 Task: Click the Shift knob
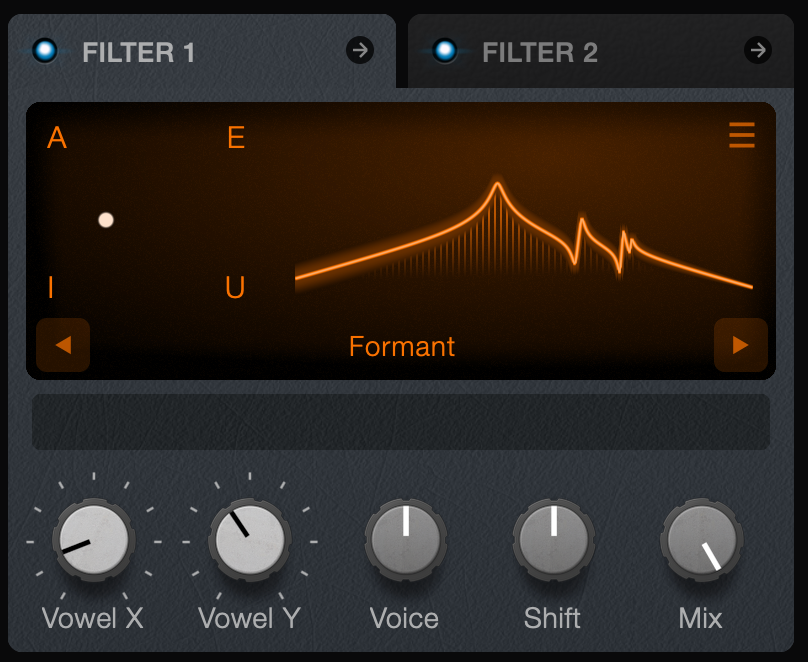(x=554, y=540)
